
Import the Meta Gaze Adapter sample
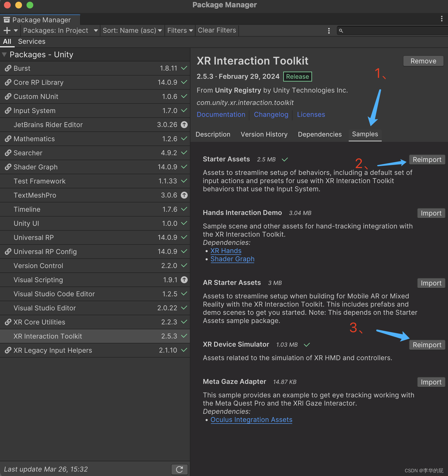pyautogui.click(x=431, y=382)
